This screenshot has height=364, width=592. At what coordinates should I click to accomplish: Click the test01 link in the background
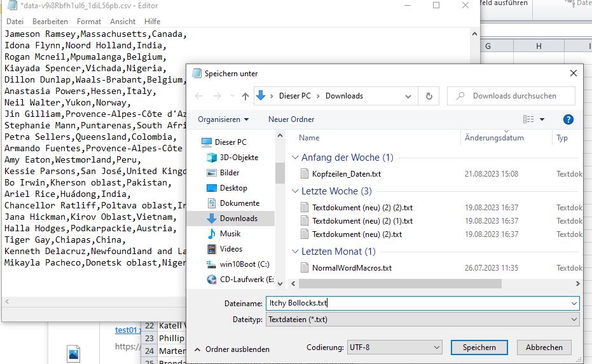(x=127, y=330)
